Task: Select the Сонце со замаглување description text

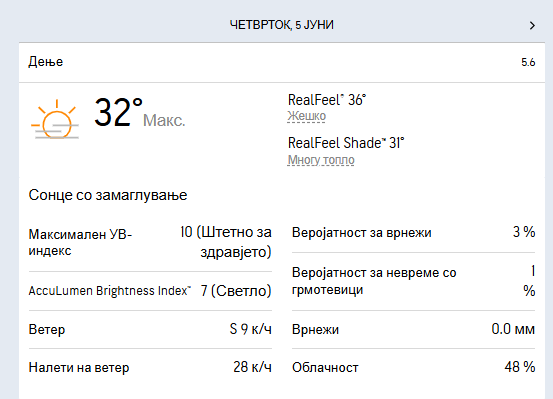Action: (108, 195)
